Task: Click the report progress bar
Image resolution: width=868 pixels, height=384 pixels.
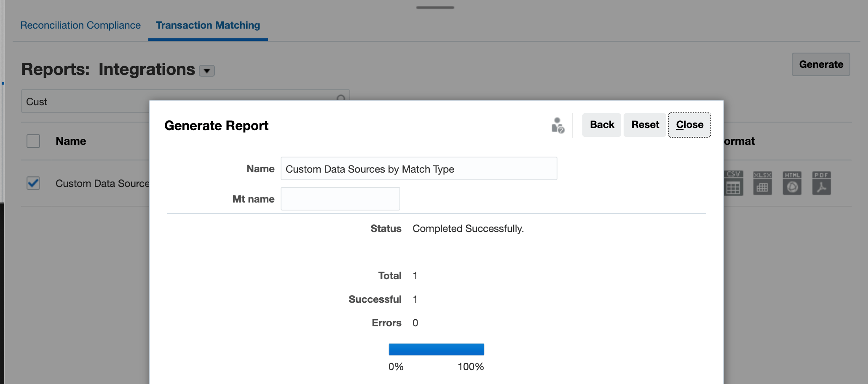Action: [x=436, y=349]
